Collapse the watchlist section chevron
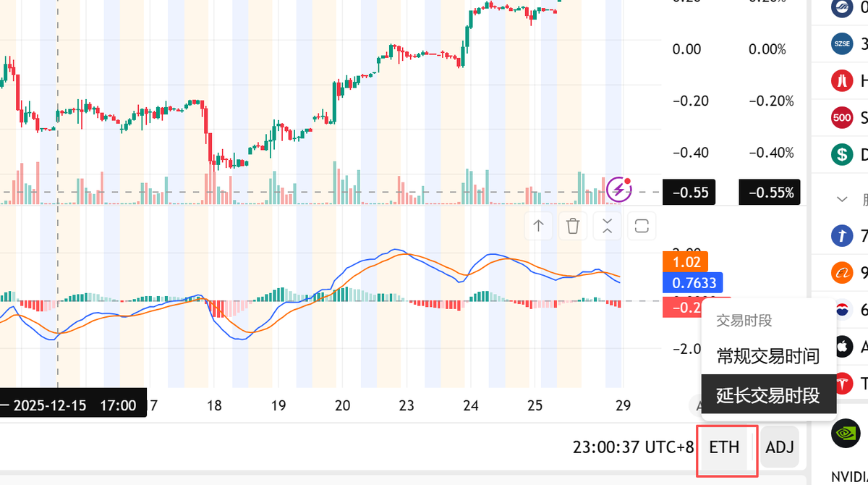 click(842, 198)
